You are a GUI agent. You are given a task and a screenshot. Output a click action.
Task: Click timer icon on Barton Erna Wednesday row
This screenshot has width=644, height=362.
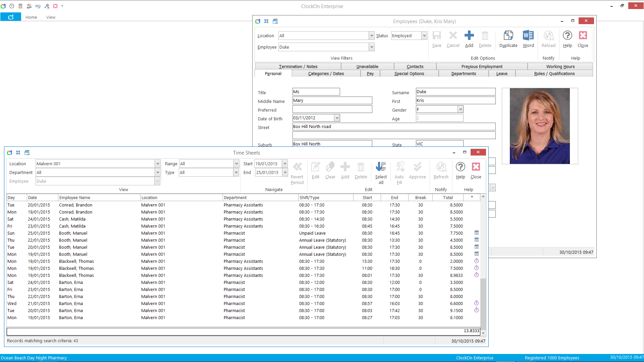click(476, 303)
